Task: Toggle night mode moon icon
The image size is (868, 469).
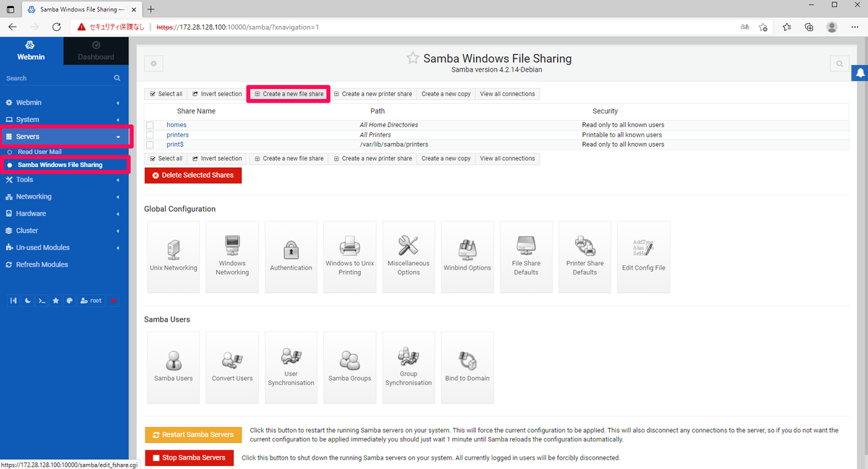Action: click(28, 301)
